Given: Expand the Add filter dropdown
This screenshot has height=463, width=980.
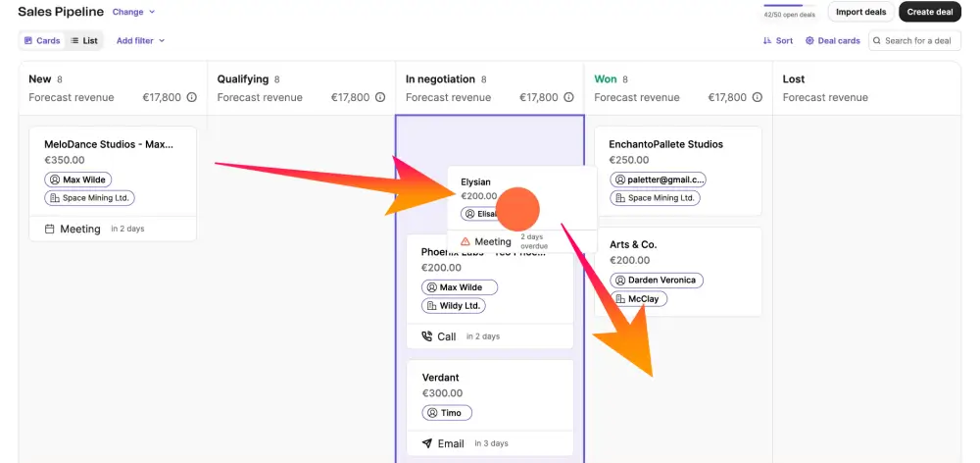Looking at the screenshot, I should coord(140,41).
